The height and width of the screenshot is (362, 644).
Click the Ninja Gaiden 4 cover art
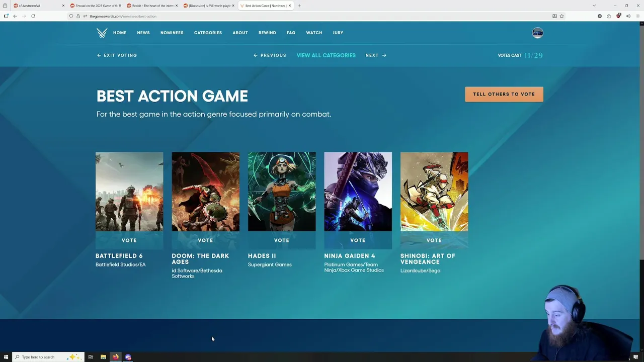click(358, 192)
